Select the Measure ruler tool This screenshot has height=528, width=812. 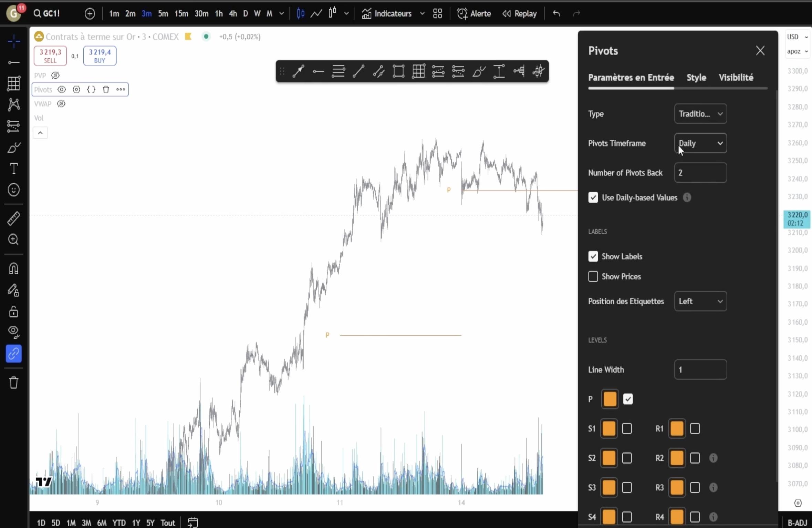tap(14, 219)
